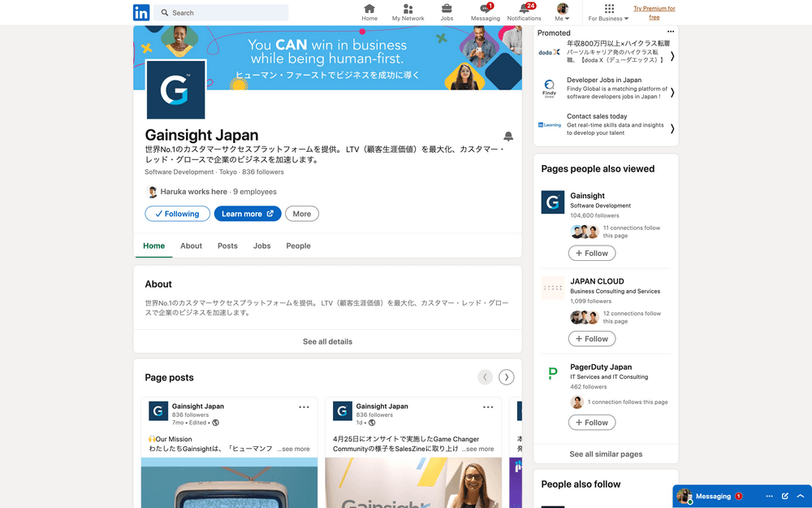
Task: Advance page posts carousel with next arrow
Action: pyautogui.click(x=507, y=377)
